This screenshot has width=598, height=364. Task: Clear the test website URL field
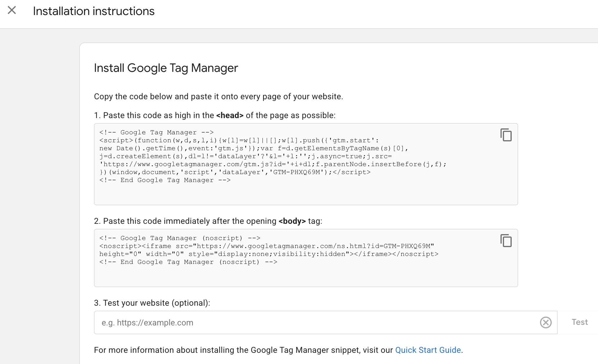tap(546, 322)
